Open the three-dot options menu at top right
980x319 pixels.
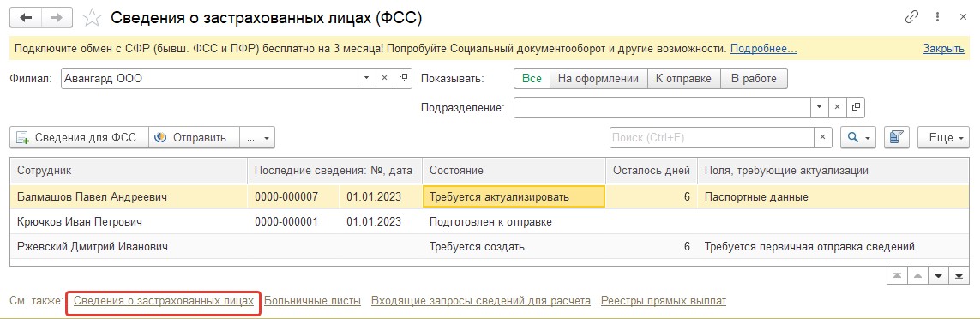pos(937,17)
